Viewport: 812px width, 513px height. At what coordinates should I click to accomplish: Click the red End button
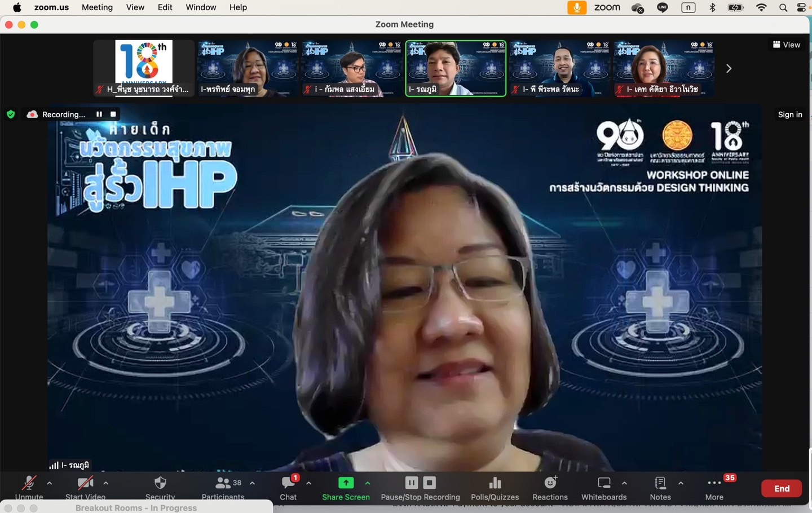pos(781,488)
